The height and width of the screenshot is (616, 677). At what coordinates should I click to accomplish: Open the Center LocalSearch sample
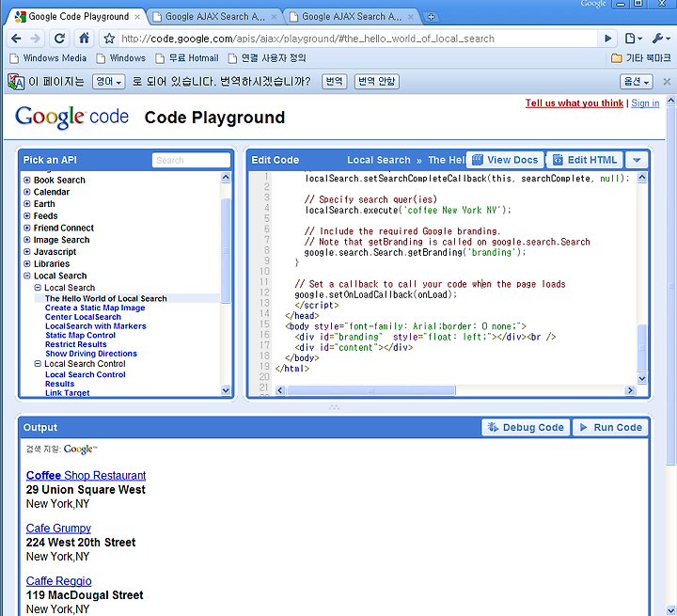(83, 317)
